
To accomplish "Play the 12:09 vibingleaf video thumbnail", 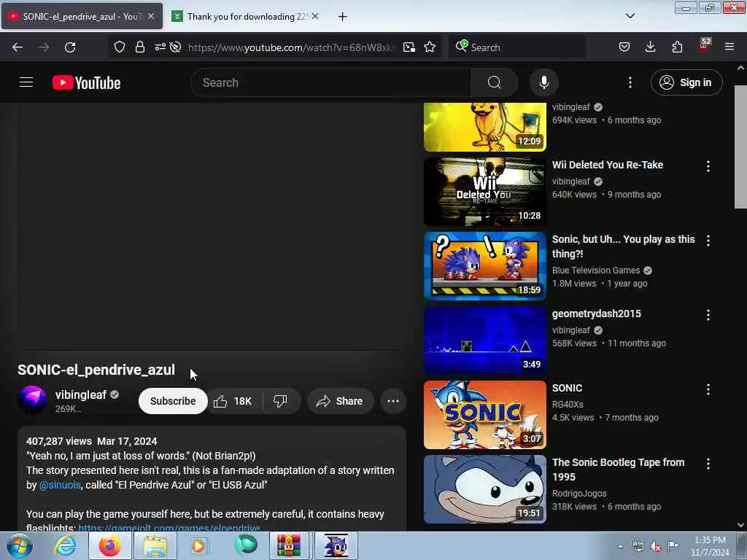I will 484,127.
